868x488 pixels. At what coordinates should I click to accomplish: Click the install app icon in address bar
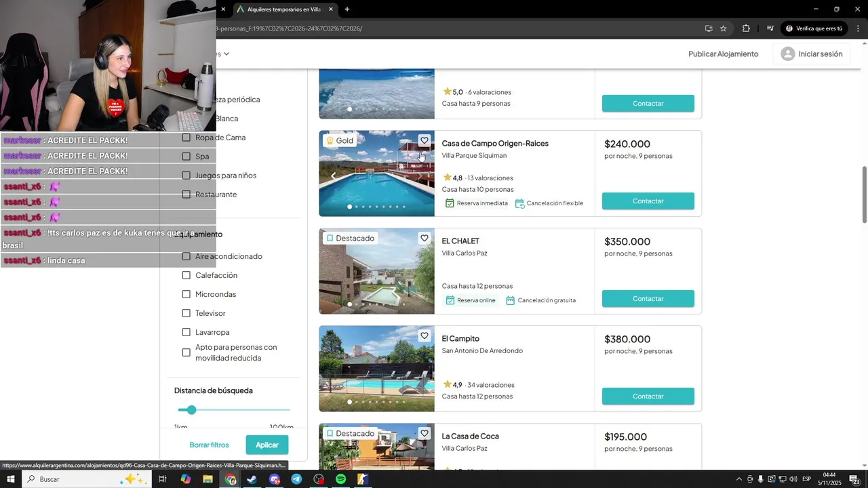tap(709, 28)
